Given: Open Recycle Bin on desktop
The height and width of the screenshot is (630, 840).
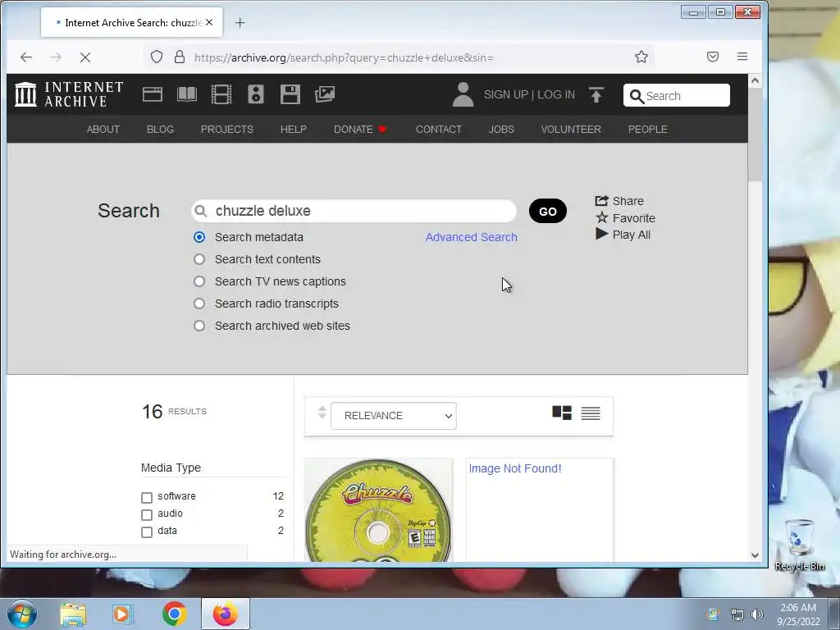Looking at the screenshot, I should (799, 546).
